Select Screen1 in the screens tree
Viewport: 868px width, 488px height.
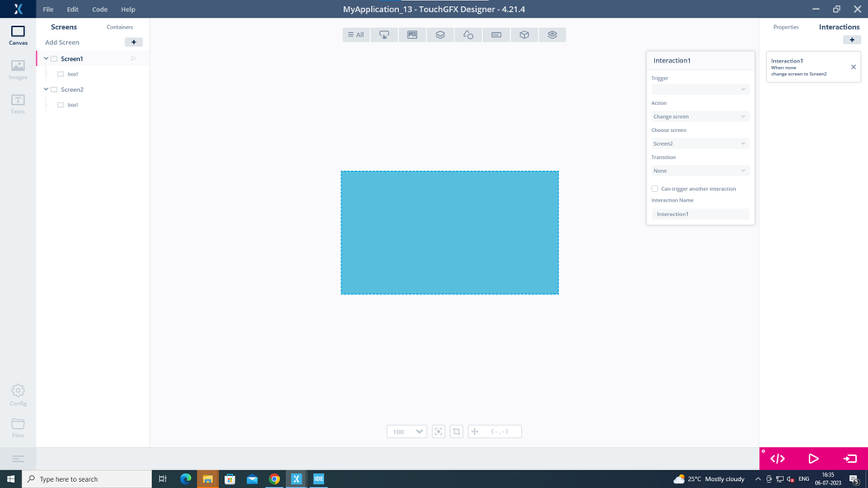tap(71, 59)
